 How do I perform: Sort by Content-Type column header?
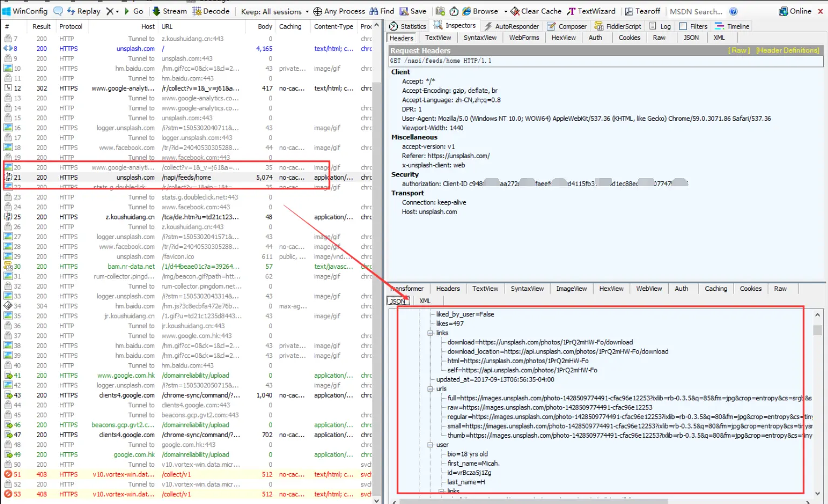pos(334,26)
